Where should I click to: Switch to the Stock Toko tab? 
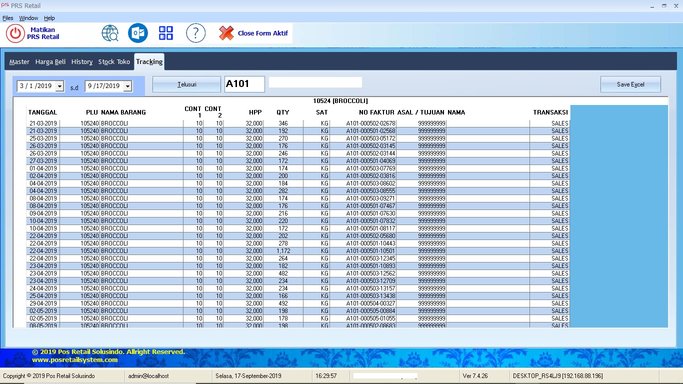pos(114,62)
